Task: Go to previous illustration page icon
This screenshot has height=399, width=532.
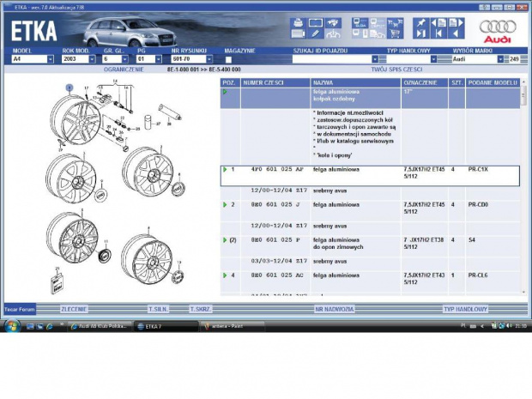Action: click(438, 22)
